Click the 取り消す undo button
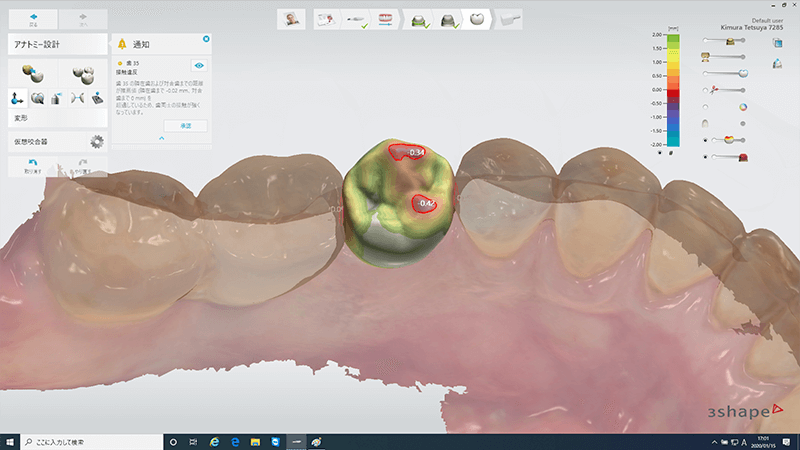The width and height of the screenshot is (800, 450). point(32,166)
